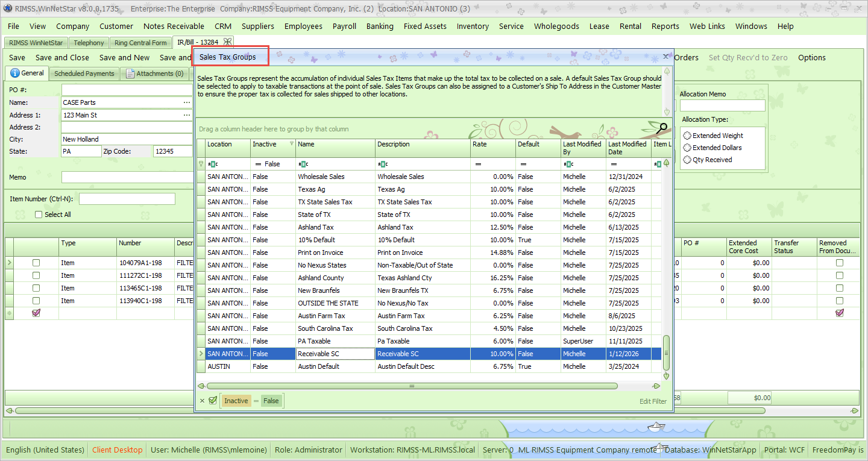This screenshot has height=461, width=868.
Task: Sort by the Rate column header
Action: point(492,148)
